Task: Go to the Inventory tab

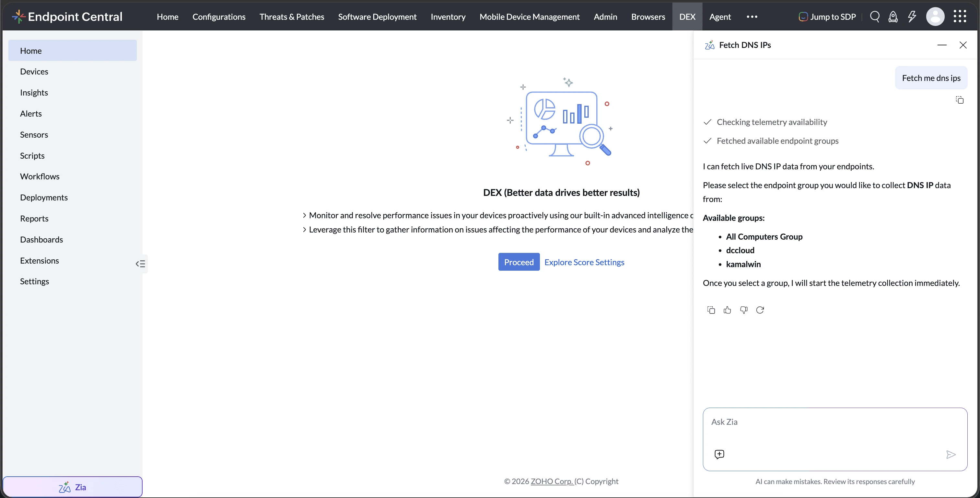Action: point(448,17)
